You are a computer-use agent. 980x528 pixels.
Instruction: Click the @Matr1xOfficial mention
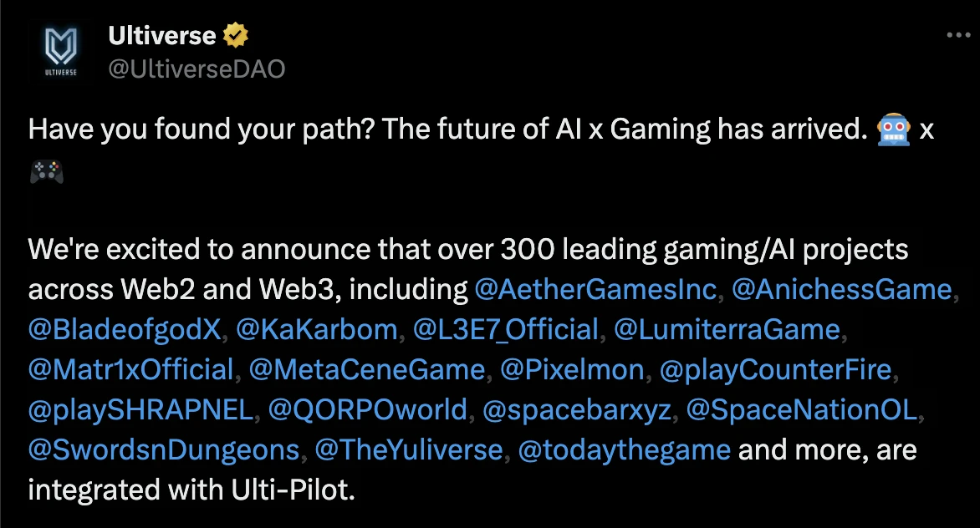pyautogui.click(x=131, y=369)
